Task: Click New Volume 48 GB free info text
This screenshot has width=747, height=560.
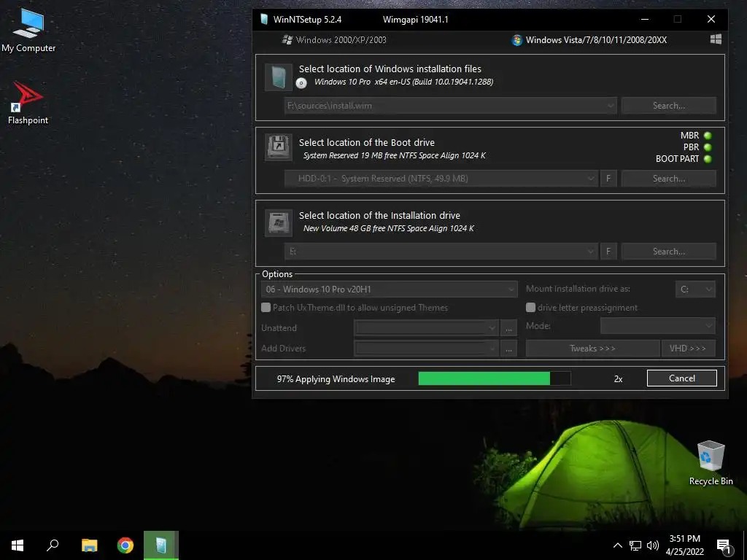Action: point(389,228)
